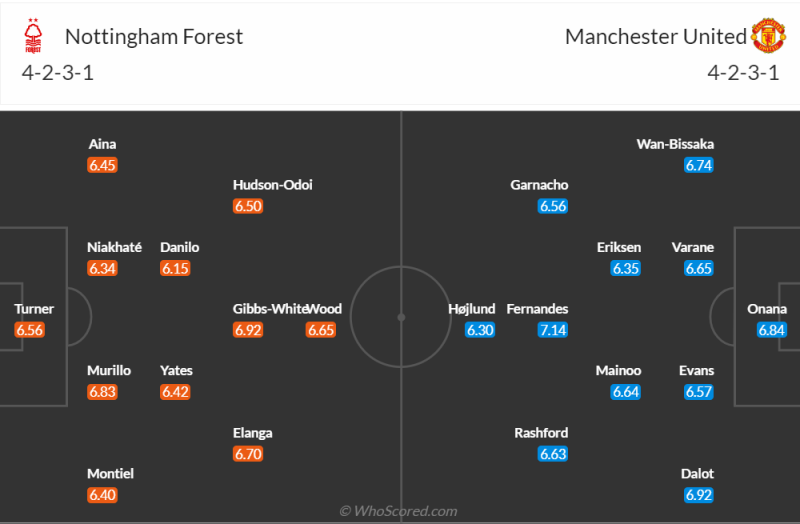The height and width of the screenshot is (524, 800).
Task: Click Wood's 6.65 rating badge
Action: 321,330
